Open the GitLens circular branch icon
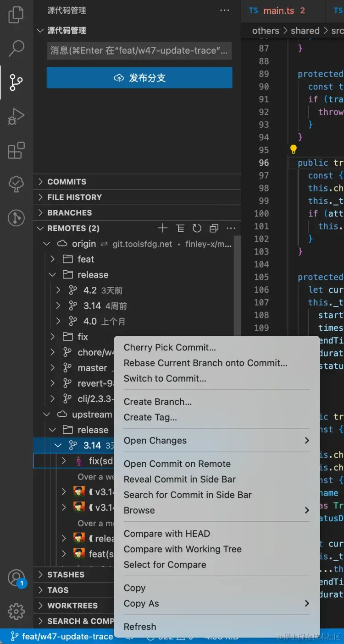The image size is (344, 644). tap(16, 218)
